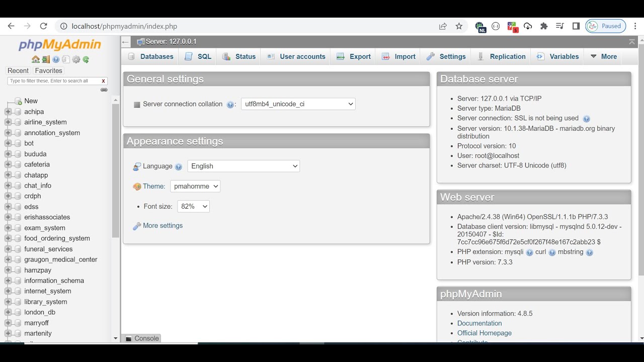Click the log out door icon

46,59
